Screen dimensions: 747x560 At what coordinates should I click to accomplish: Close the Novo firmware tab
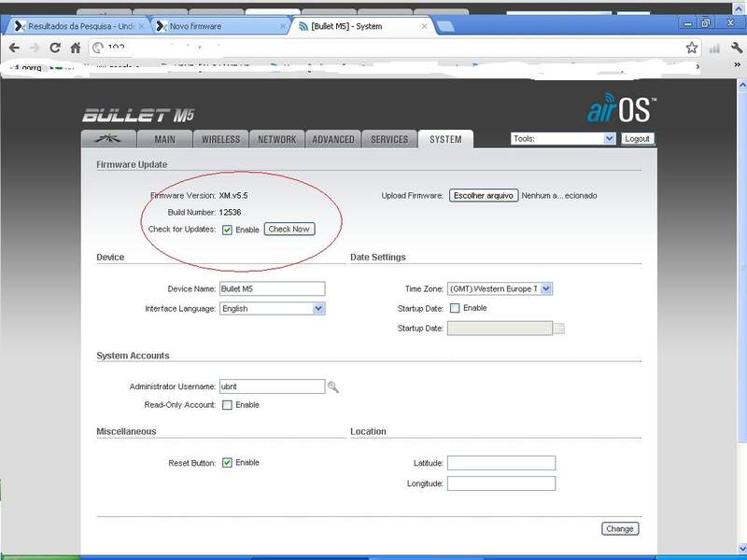pos(283,26)
